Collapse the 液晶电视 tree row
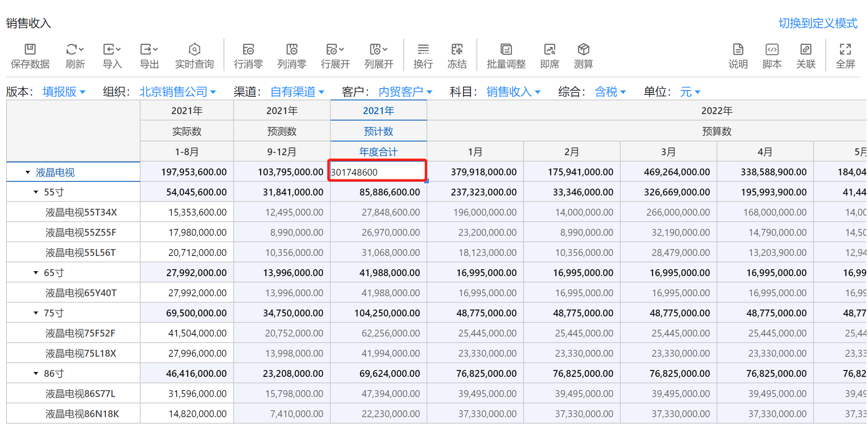Screen dimensions: 868x424 pyautogui.click(x=28, y=173)
